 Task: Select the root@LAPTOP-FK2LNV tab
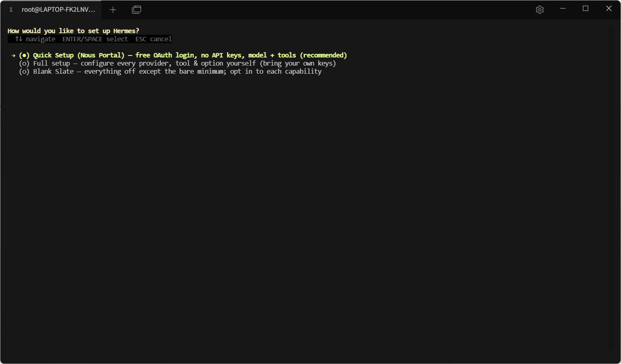(x=51, y=10)
